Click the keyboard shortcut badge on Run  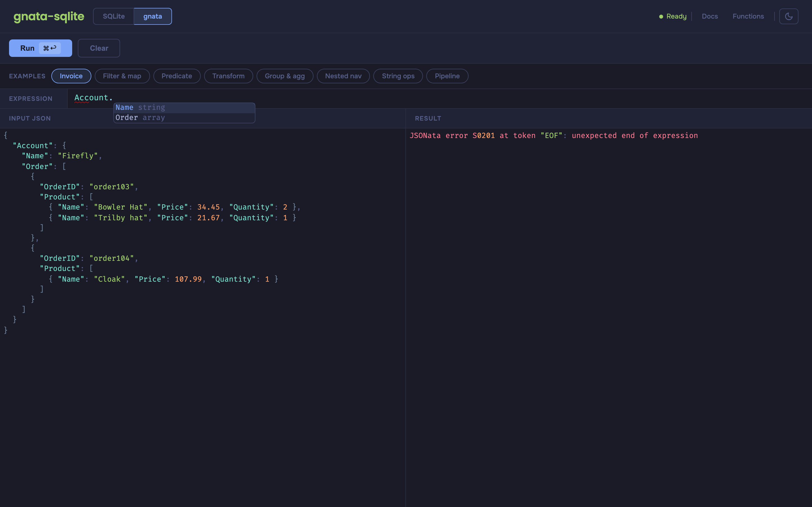[x=50, y=48]
